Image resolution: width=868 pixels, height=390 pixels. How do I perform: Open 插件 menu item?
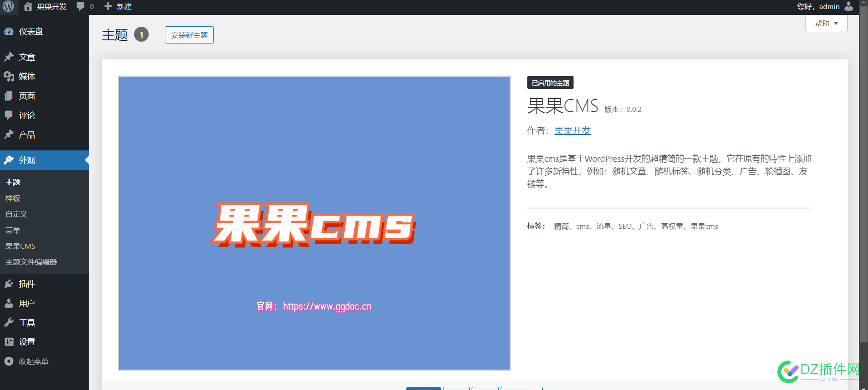click(44, 284)
